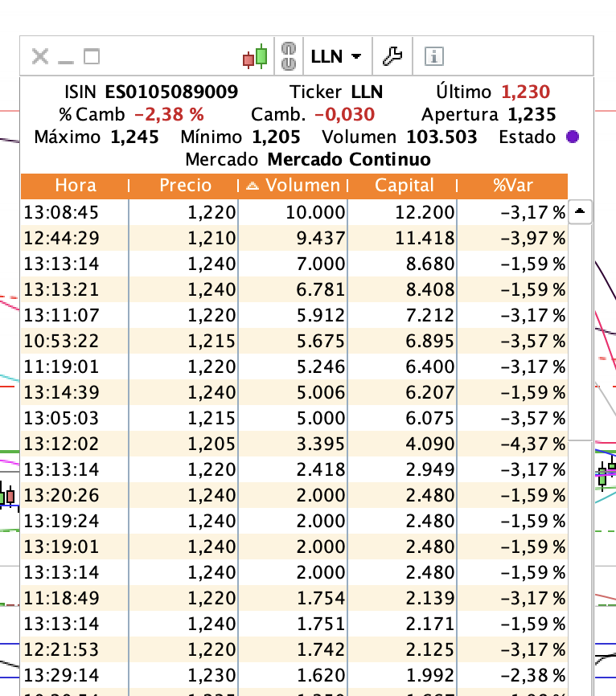616x696 pixels.
Task: Maximize the LLN panel
Action: pos(92,56)
